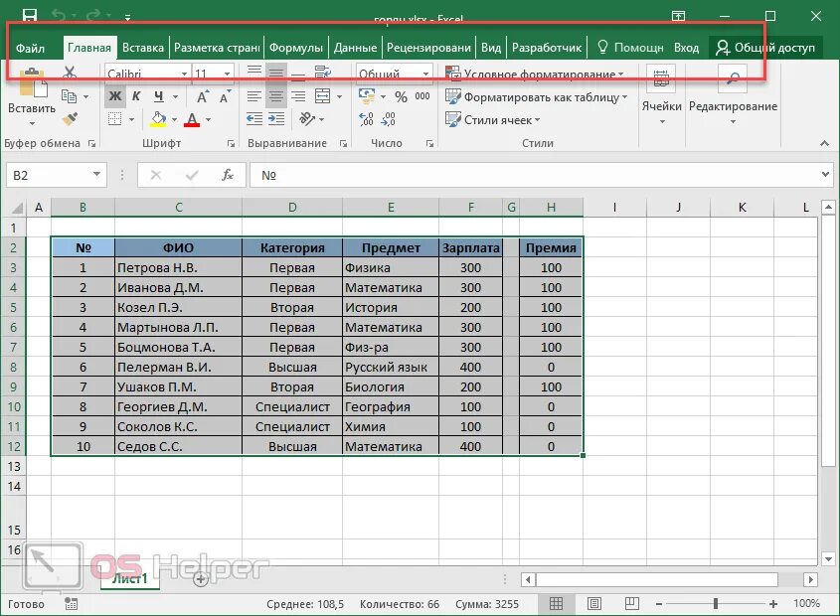Switch to the Разработчик tab
The image size is (840, 616).
[x=547, y=48]
